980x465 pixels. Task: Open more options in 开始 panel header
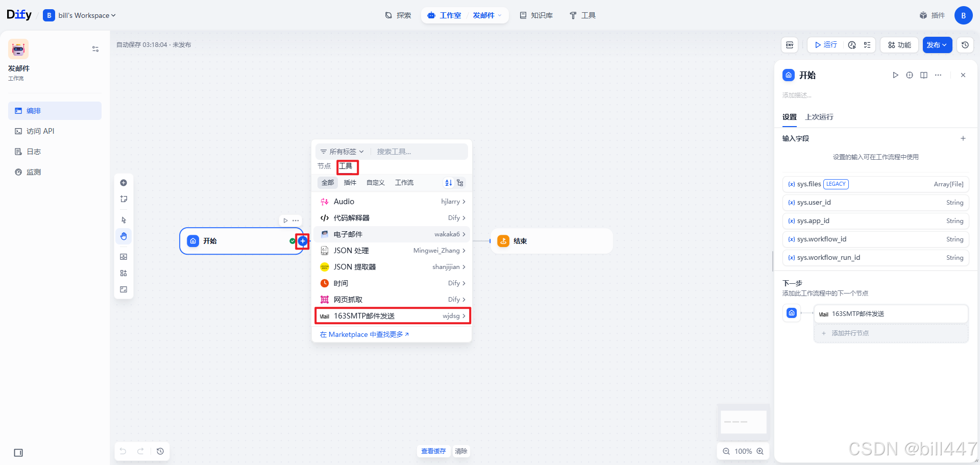938,75
